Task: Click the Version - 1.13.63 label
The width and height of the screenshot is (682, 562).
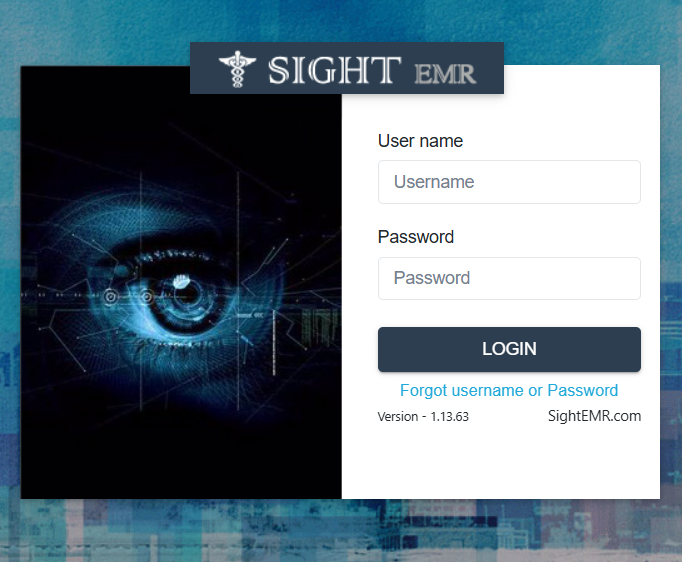Action: 423,417
